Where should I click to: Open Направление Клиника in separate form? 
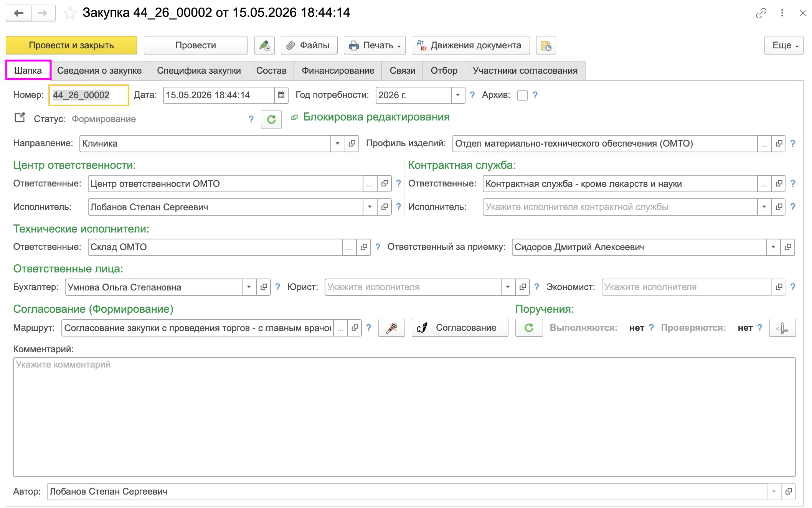352,143
